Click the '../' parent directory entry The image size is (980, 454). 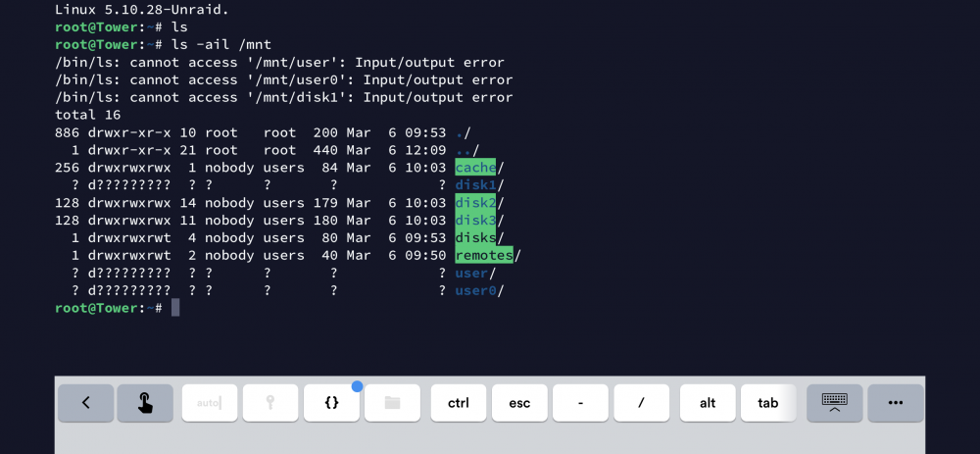click(466, 150)
